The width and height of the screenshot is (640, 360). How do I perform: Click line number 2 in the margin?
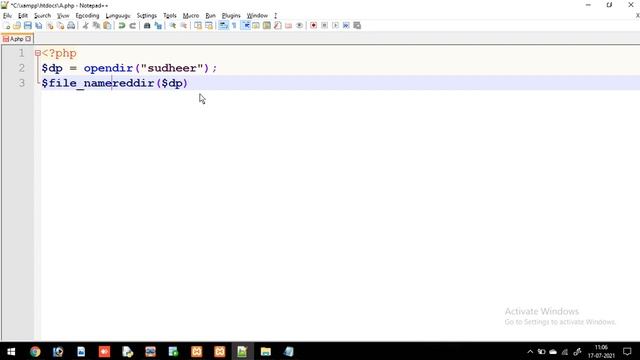point(21,68)
